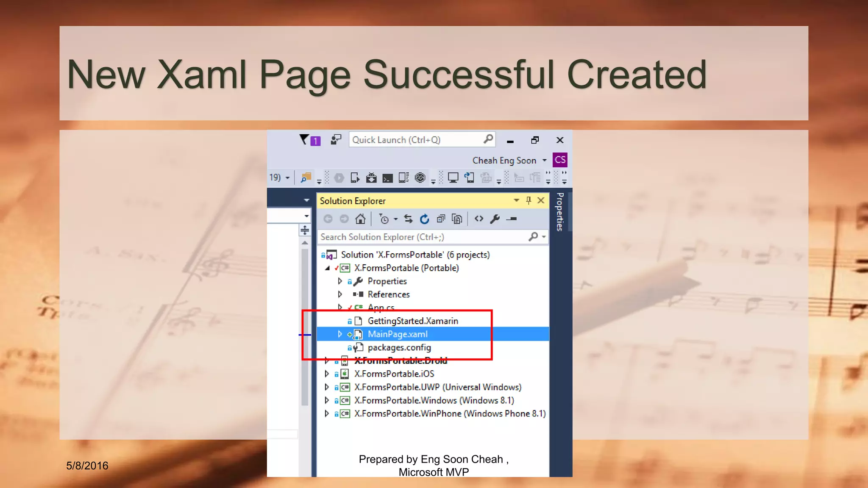Open the editor member dropdown
868x488 pixels.
pos(306,216)
